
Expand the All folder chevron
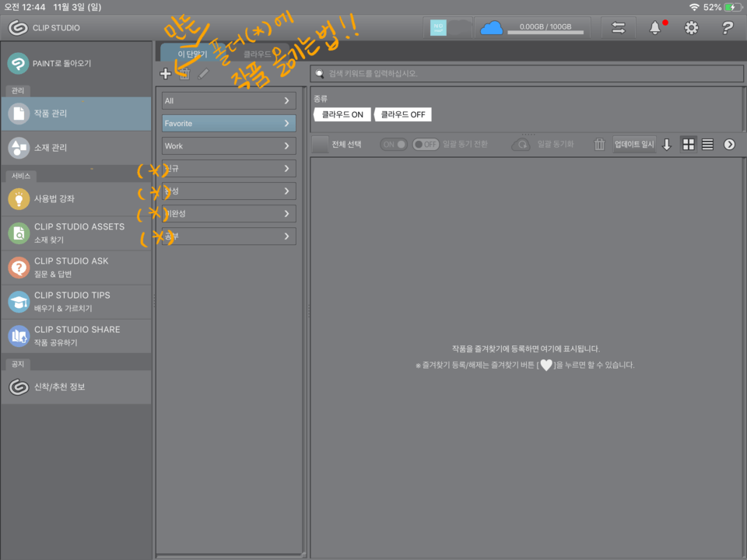pyautogui.click(x=286, y=101)
